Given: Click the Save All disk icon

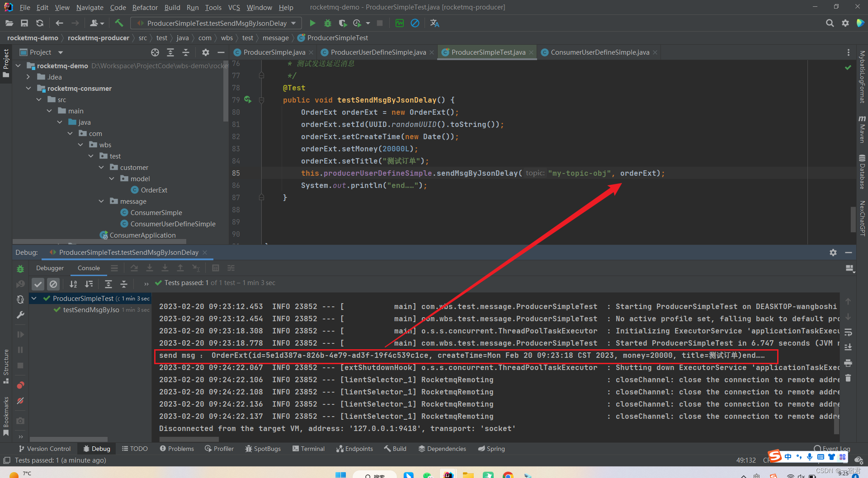Looking at the screenshot, I should click(24, 23).
